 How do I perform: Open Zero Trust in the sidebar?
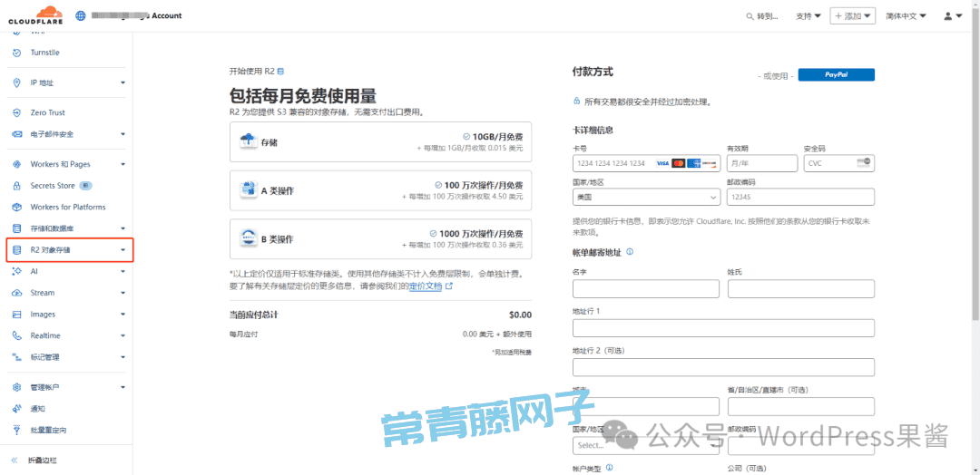(47, 112)
